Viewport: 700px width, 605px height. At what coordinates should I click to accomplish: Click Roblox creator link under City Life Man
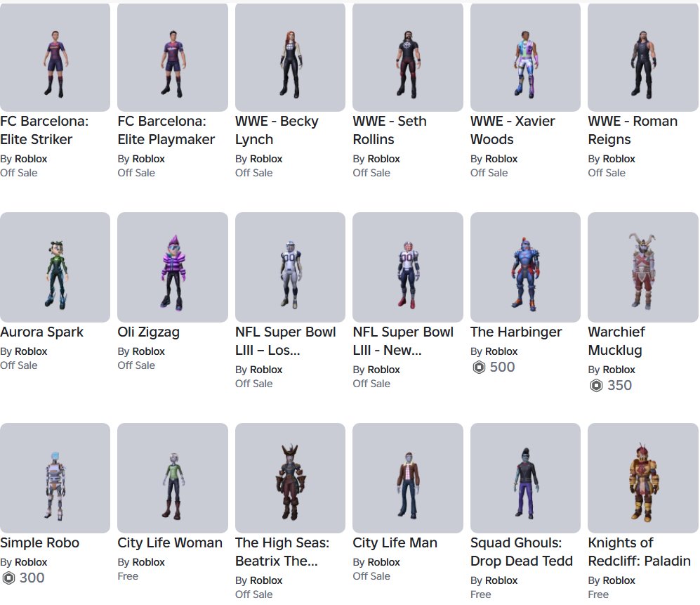383,563
